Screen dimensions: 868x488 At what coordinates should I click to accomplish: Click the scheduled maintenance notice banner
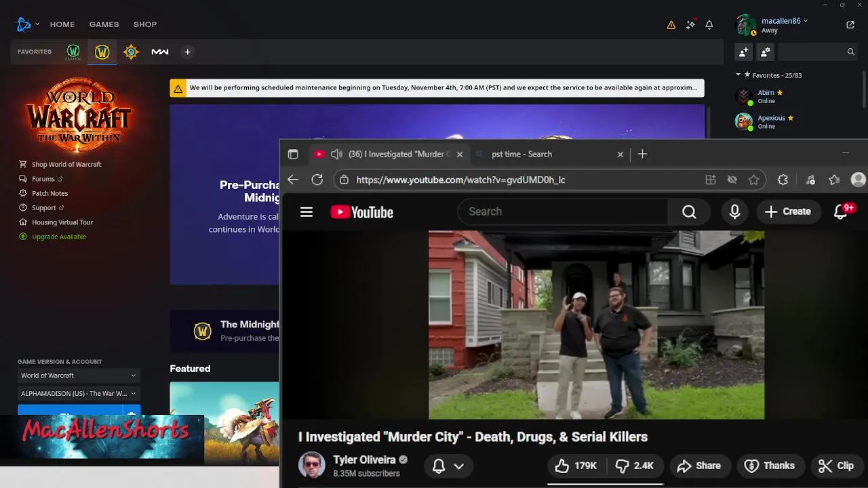coord(437,88)
